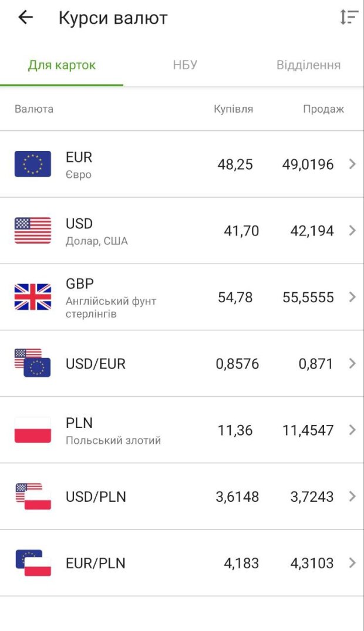
Task: Tap the EUR/PLN double flag icon
Action: pos(33,562)
